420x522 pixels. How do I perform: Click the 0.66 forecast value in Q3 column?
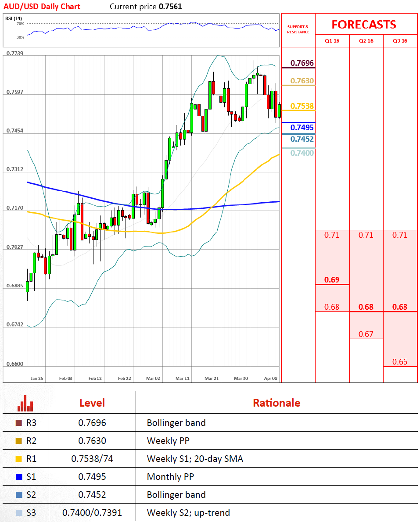(x=399, y=362)
